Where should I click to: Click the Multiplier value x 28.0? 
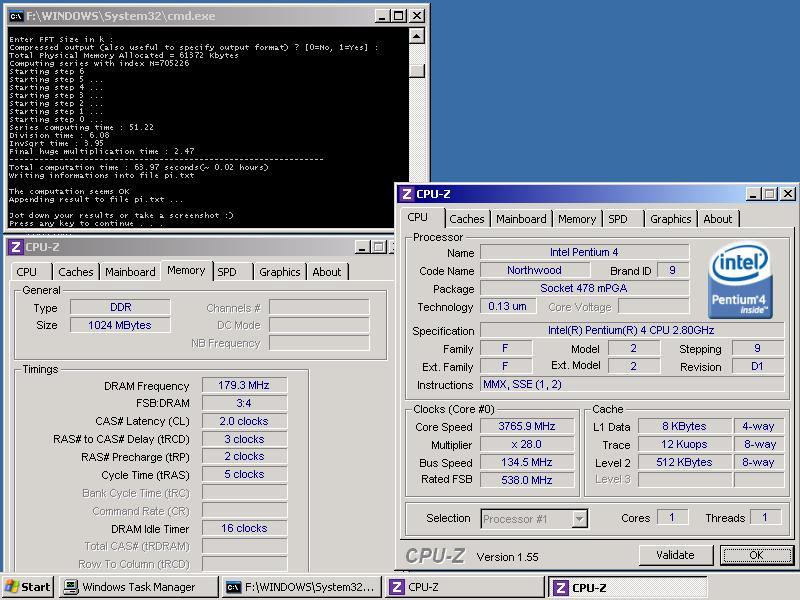[x=527, y=444]
